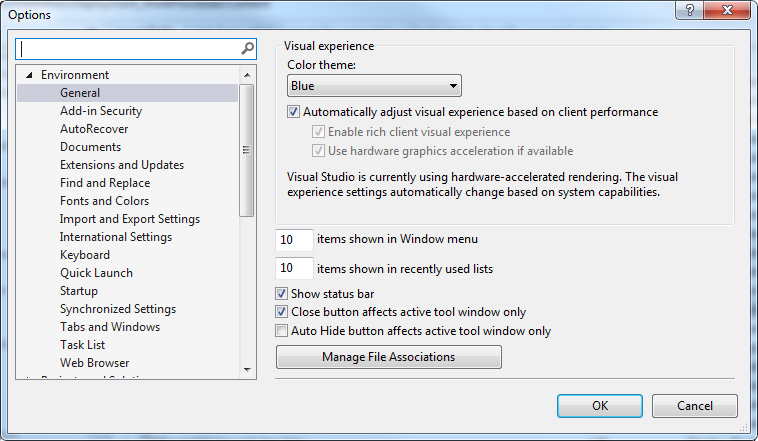Enable Auto Hide button affects active window
Viewport: 758px width, 441px height.
[281, 331]
